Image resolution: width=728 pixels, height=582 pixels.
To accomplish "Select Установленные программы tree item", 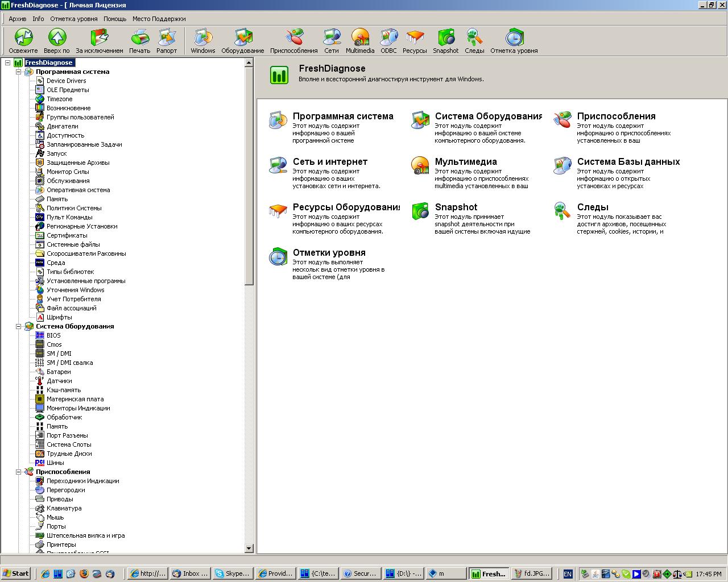I will pyautogui.click(x=86, y=281).
